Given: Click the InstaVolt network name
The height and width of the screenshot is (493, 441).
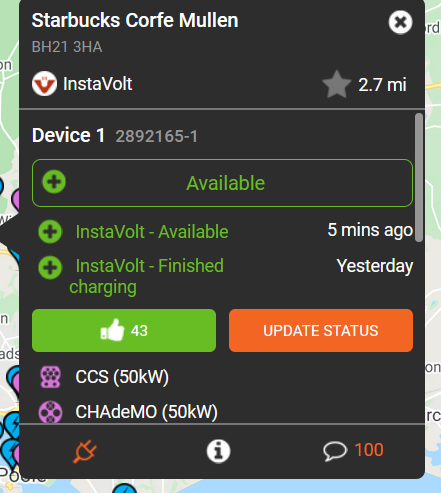Looking at the screenshot, I should 98,84.
